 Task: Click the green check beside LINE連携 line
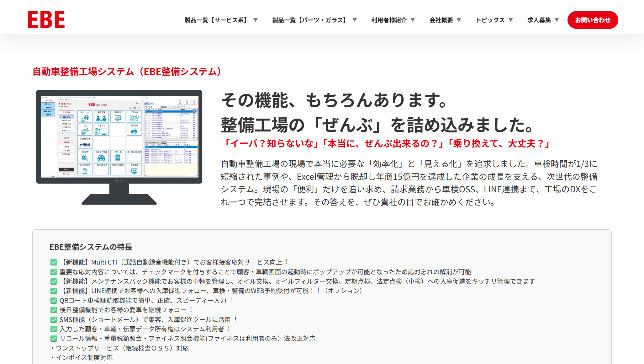coord(54,291)
